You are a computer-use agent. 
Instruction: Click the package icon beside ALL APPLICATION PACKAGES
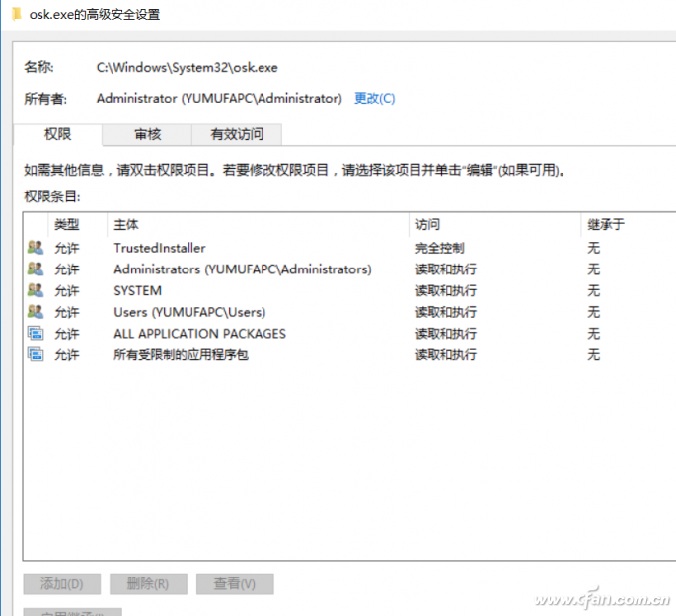[x=36, y=333]
